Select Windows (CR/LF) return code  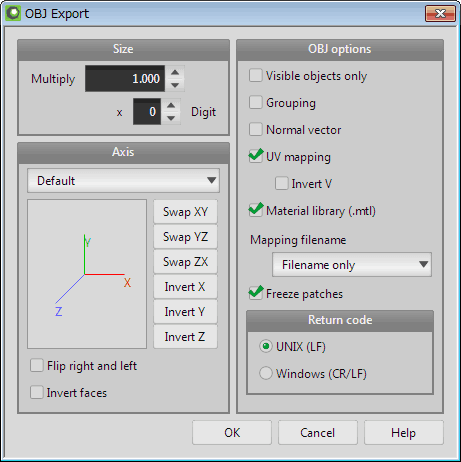[266, 373]
